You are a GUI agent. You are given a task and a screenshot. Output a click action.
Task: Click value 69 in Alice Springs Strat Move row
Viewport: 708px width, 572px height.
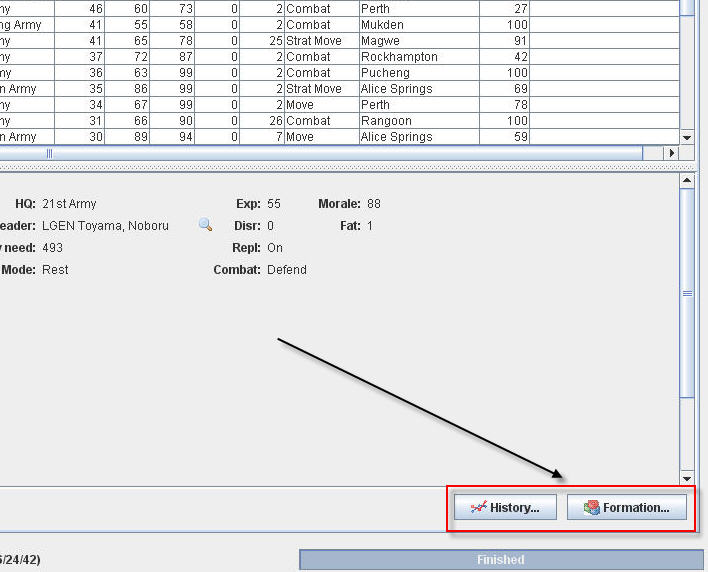click(504, 88)
